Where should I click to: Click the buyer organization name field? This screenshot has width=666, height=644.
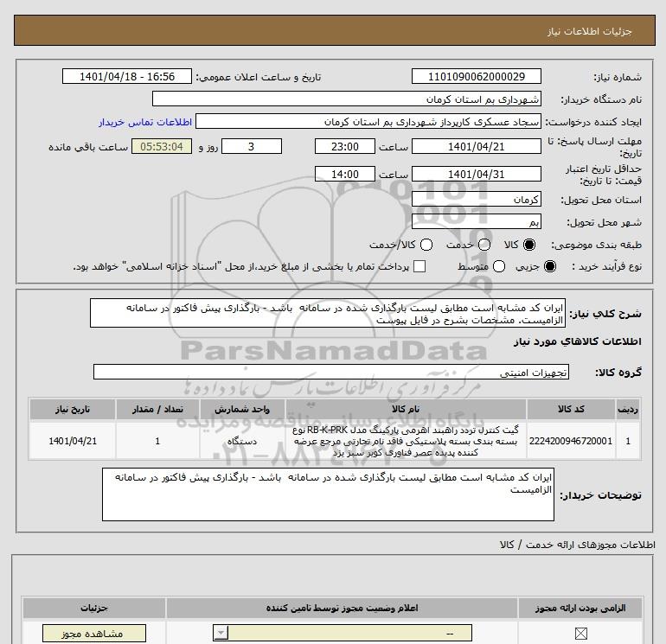347,99
